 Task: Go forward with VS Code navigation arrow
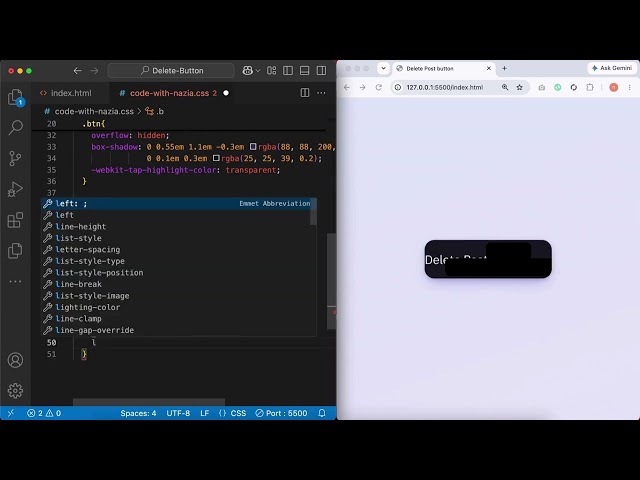click(94, 71)
